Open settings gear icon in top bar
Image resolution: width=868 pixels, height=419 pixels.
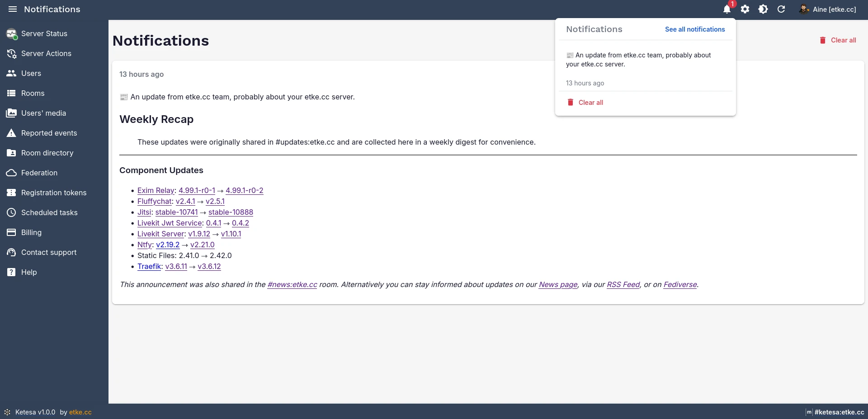pyautogui.click(x=745, y=9)
